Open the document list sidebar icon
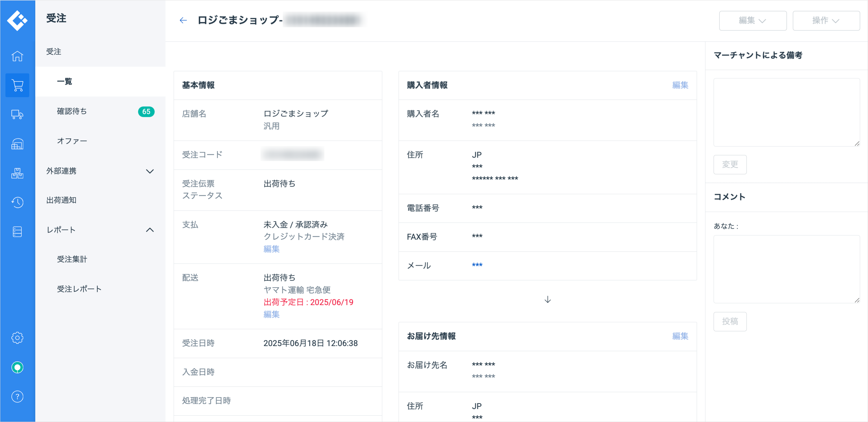The image size is (868, 422). point(17,231)
